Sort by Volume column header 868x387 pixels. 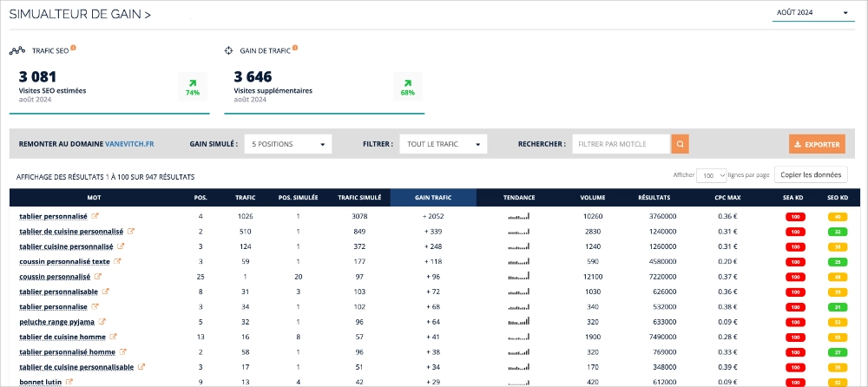coord(593,197)
